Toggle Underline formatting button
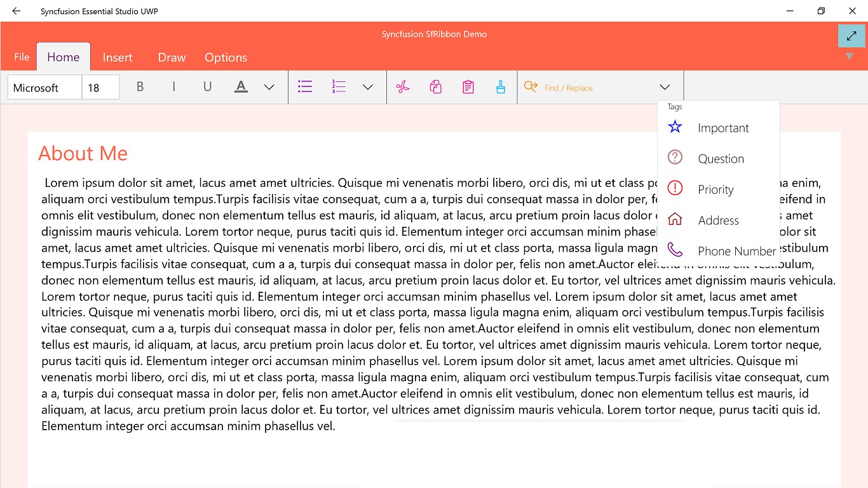The height and width of the screenshot is (488, 868). [x=207, y=87]
